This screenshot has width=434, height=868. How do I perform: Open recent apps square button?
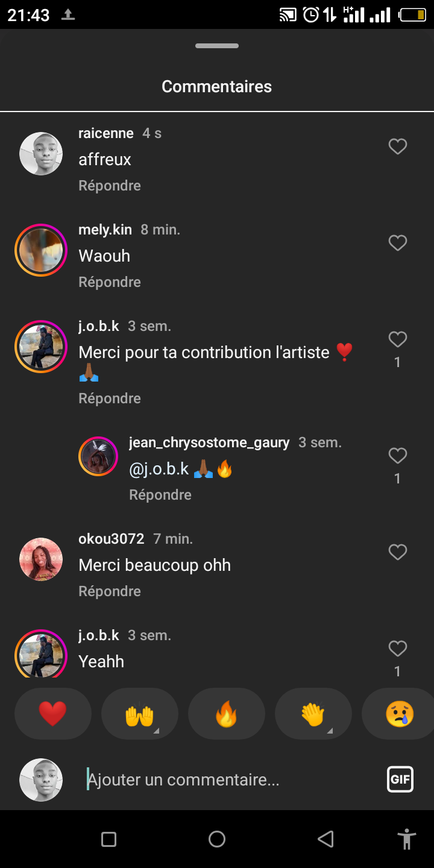[x=108, y=839]
